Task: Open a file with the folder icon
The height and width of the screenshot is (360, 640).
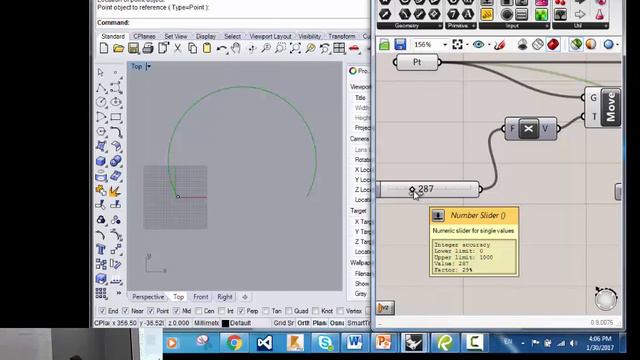Action: [118, 49]
